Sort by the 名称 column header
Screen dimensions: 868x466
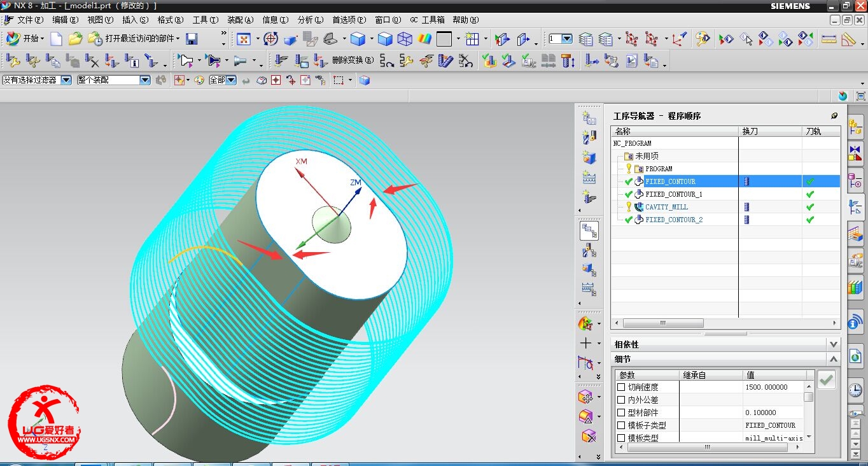click(x=675, y=131)
